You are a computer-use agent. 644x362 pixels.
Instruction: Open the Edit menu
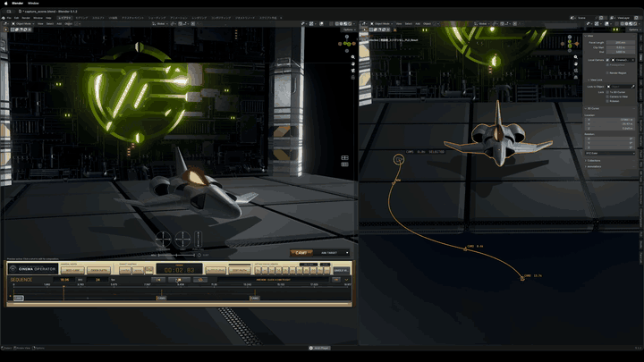point(16,18)
